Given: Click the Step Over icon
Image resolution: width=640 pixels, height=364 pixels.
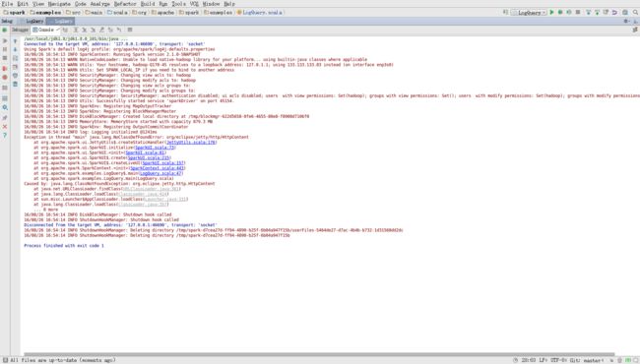Looking at the screenshot, I should pos(75,30).
